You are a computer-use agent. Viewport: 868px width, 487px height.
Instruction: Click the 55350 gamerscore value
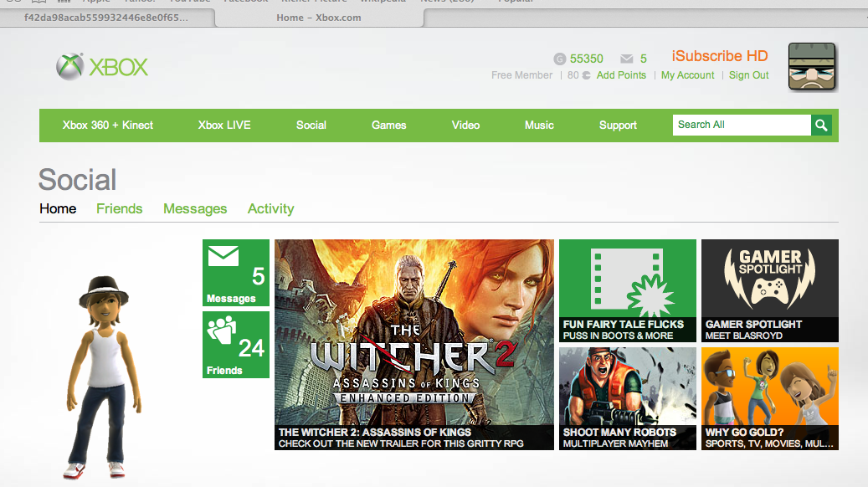coord(586,59)
